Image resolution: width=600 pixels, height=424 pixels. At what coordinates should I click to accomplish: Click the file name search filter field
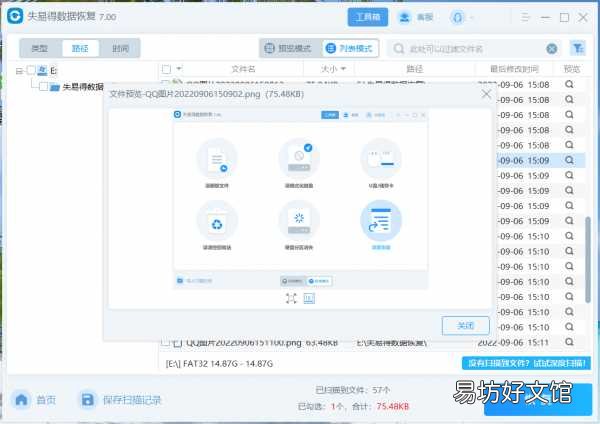474,49
